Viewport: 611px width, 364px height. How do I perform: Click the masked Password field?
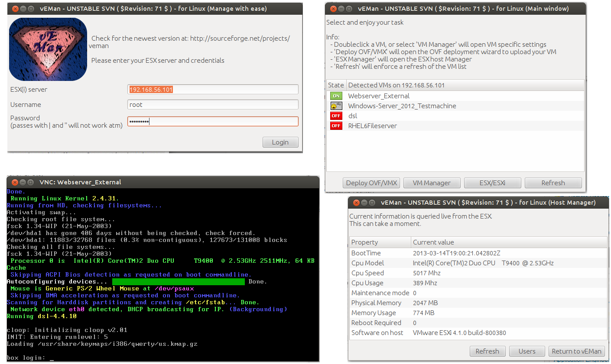(x=212, y=121)
